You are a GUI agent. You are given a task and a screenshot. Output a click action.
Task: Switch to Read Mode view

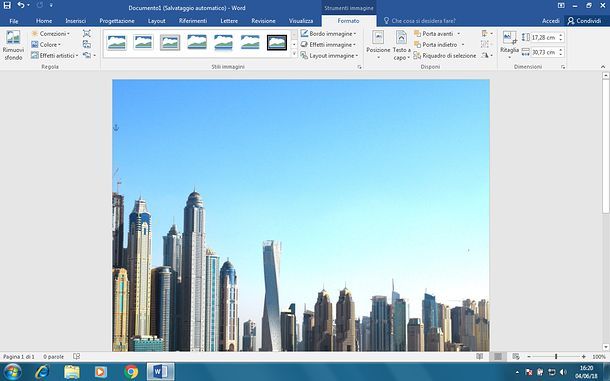(480, 356)
